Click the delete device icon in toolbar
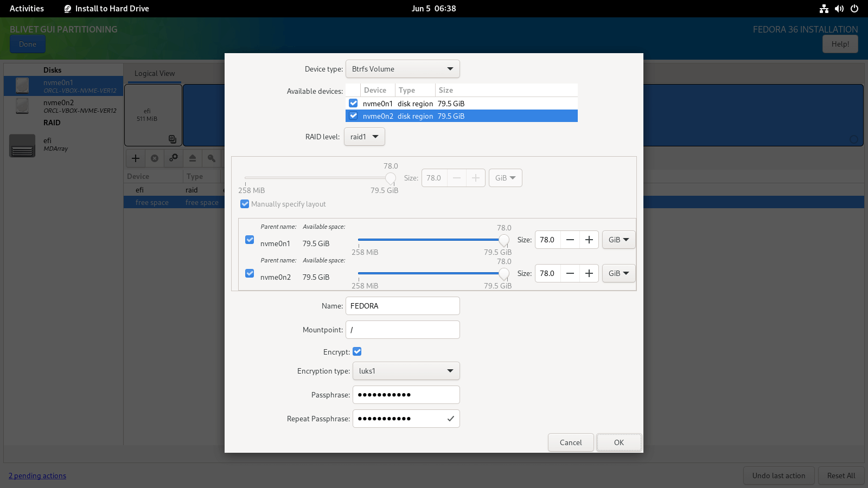 coord(155,158)
